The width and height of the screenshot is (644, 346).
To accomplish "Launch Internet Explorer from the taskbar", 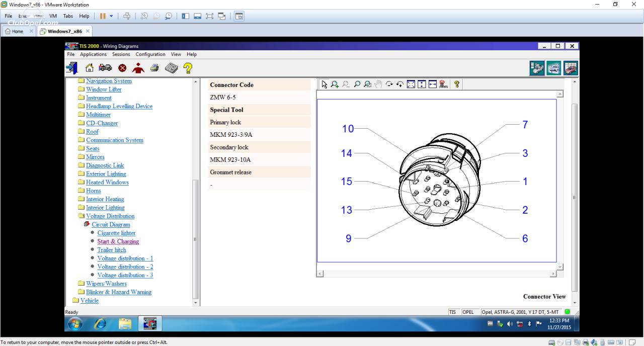I will [x=100, y=324].
